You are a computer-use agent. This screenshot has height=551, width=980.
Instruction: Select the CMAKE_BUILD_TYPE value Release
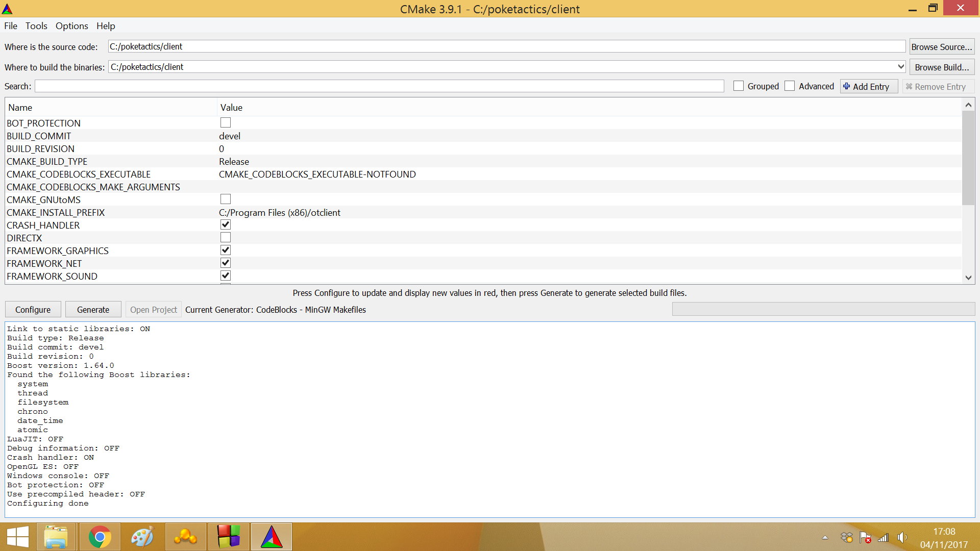pos(234,162)
